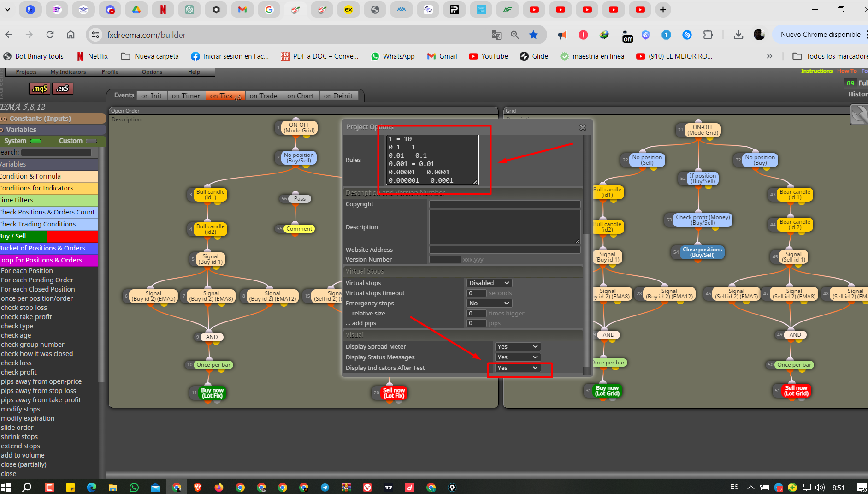The image size is (868, 494).
Task: Open the browser downloads icon
Action: [738, 35]
